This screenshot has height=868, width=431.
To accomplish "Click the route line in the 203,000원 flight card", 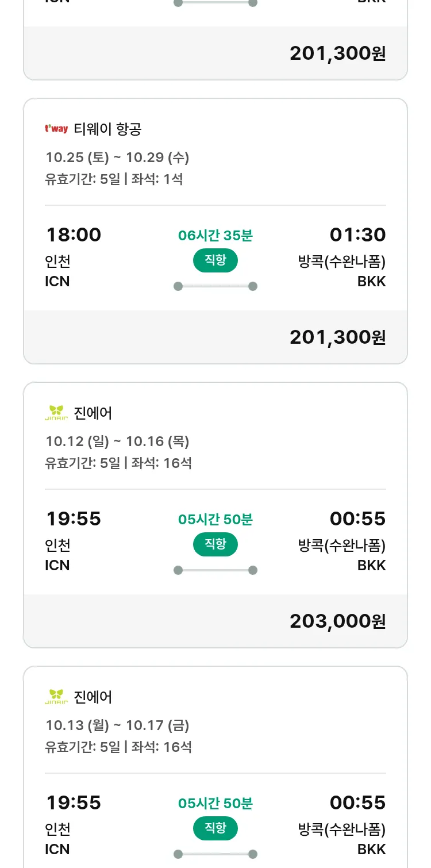I will click(215, 570).
